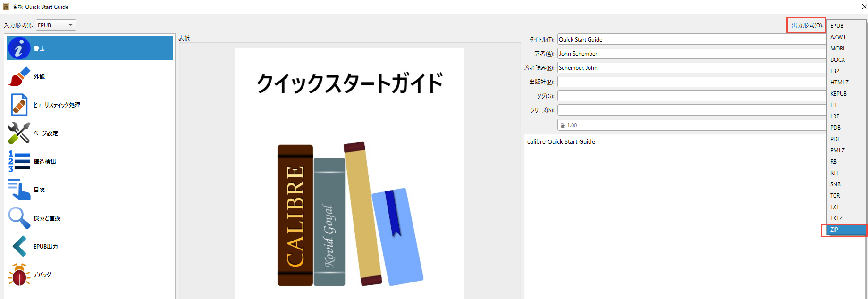Choose DOCX output format
868x299 pixels.
coord(847,59)
